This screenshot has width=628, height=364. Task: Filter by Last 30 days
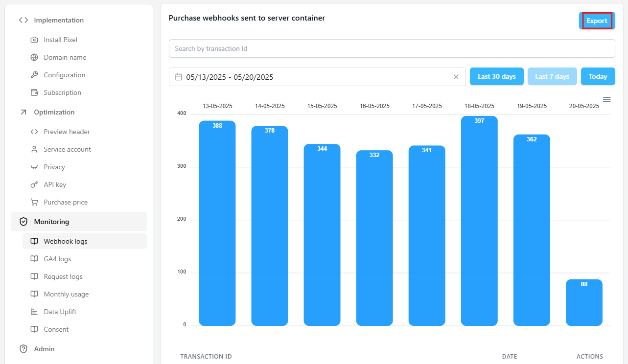(496, 76)
